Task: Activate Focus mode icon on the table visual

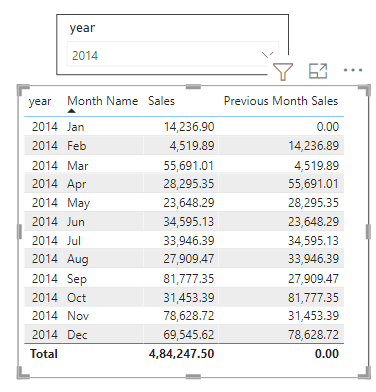Action: (318, 71)
